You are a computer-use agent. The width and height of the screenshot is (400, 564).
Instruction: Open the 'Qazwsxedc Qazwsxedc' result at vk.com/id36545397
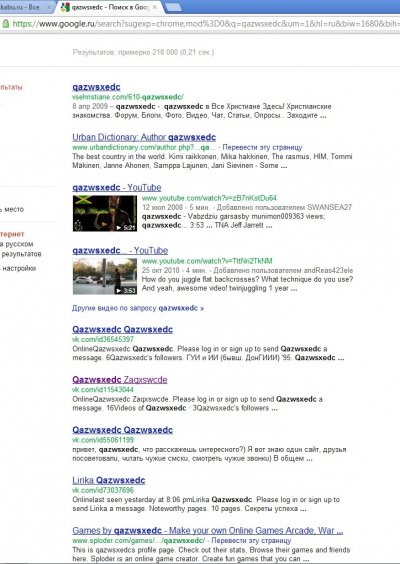123,330
